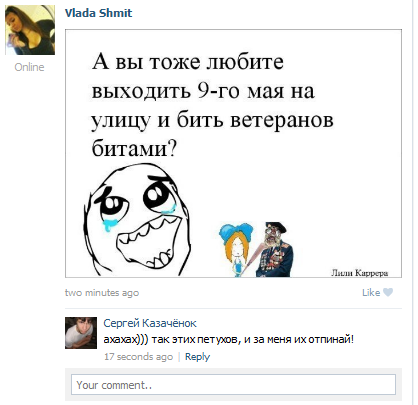The image size is (418, 405).
Task: Click the separator between timestamp and Reply
Action: pos(179,357)
